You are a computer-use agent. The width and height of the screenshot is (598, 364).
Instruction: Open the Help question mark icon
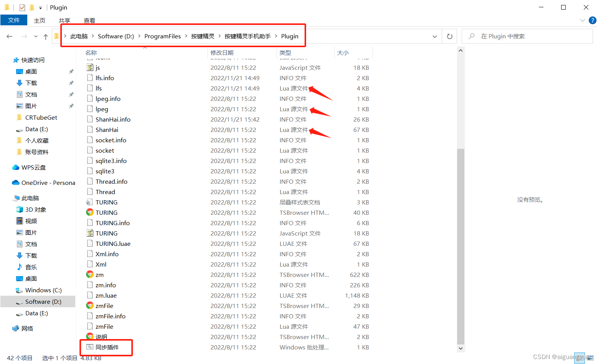tap(593, 20)
